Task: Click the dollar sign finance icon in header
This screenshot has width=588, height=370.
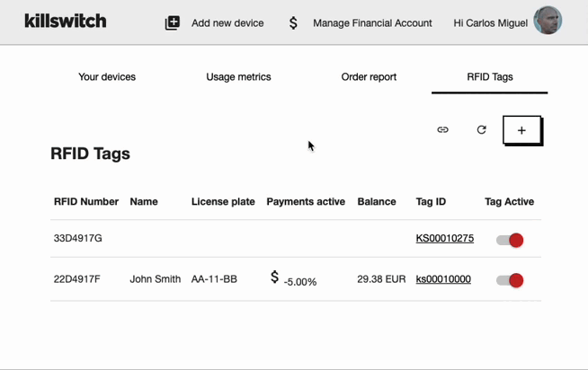Action: pyautogui.click(x=293, y=23)
